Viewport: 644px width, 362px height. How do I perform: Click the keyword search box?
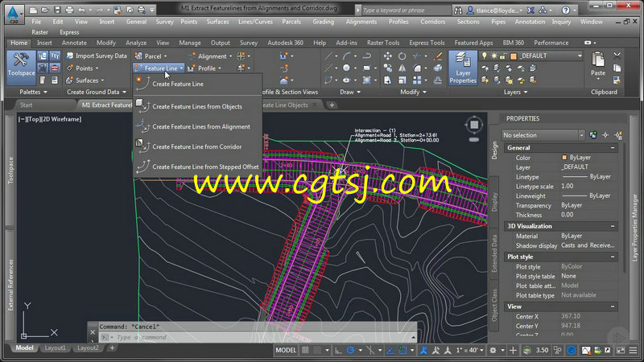405,10
